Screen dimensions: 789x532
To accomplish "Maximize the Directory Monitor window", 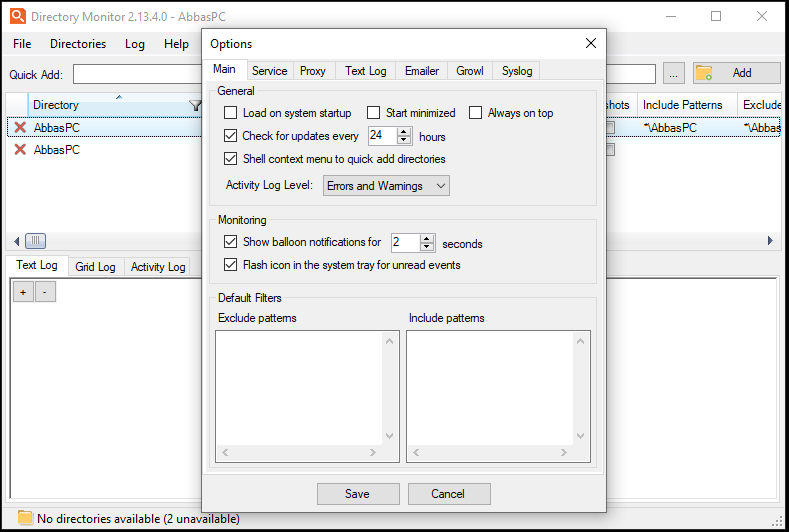I will (716, 16).
